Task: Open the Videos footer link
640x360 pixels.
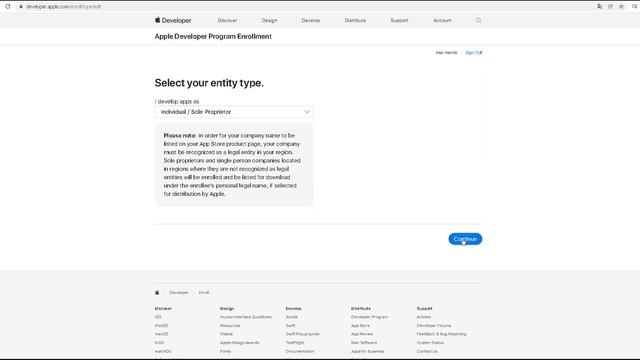Action: [226, 334]
